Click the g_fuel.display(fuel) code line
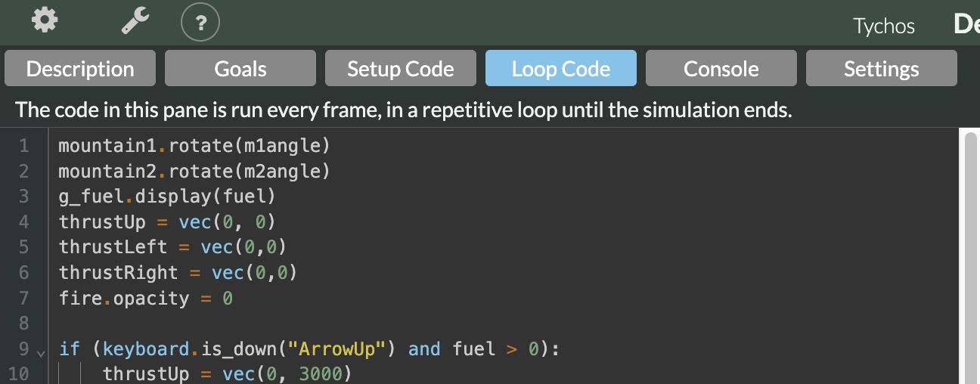980x384 pixels. point(167,196)
